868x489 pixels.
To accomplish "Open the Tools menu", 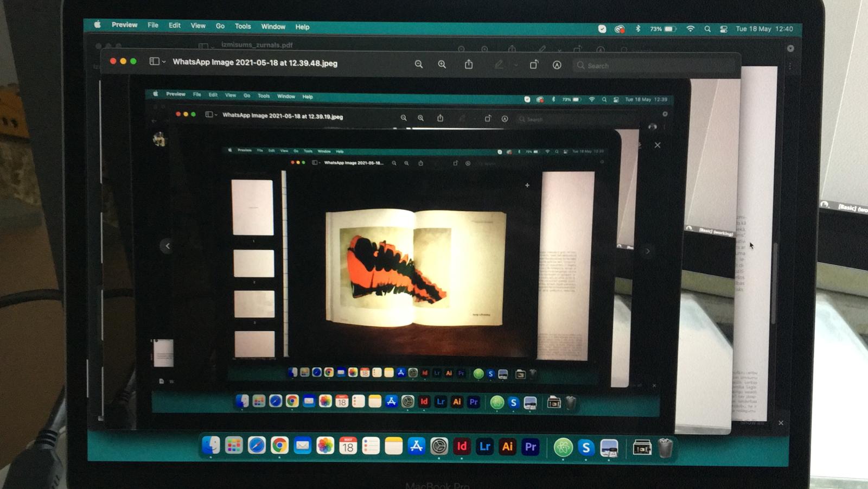I will pos(243,26).
